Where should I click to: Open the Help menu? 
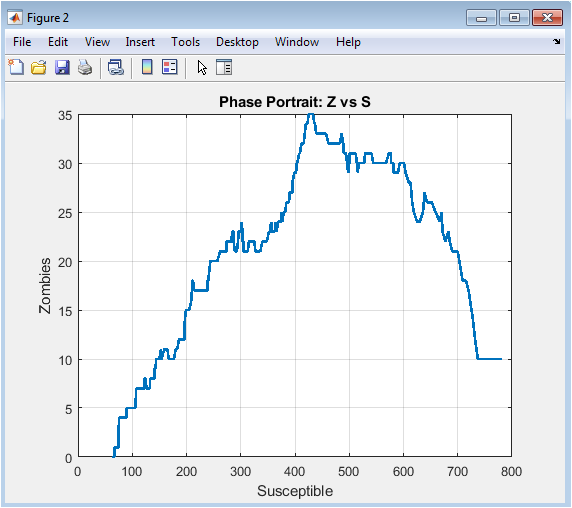(x=348, y=42)
